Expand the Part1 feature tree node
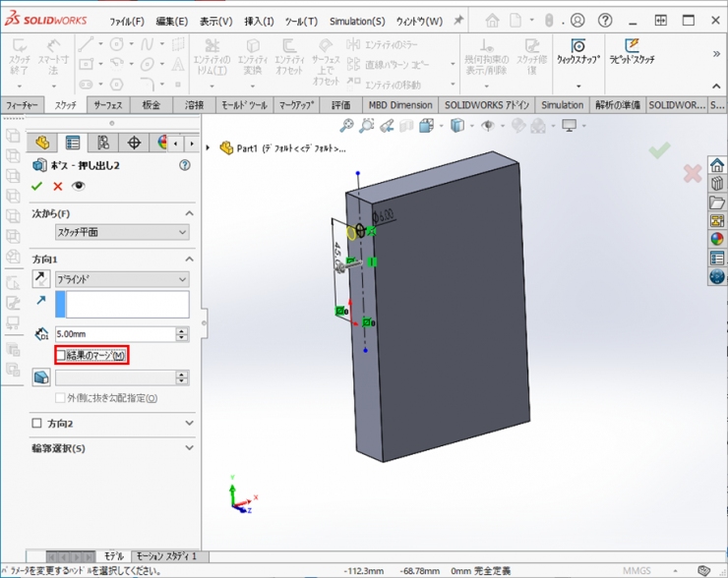This screenshot has width=728, height=578. tap(209, 147)
